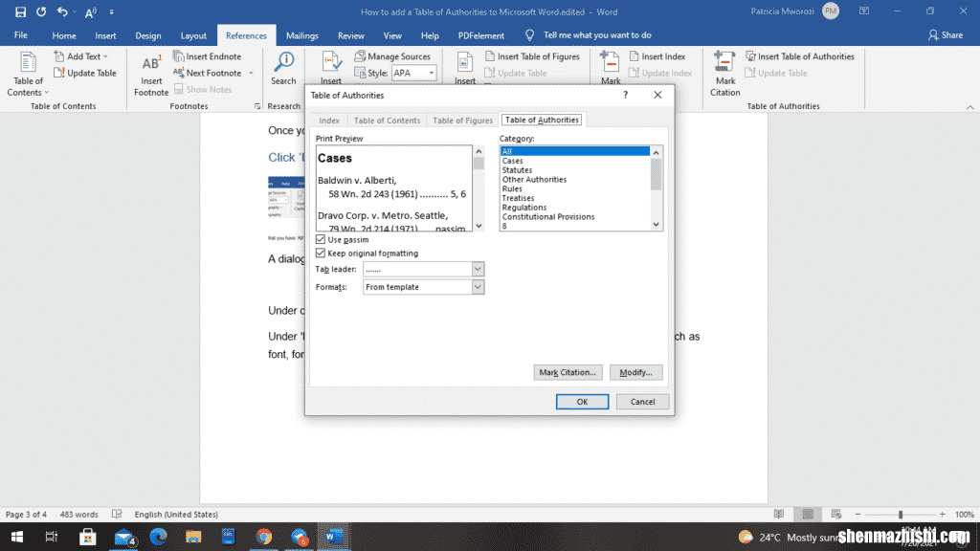Click zoom in plus button
Image resolution: width=980 pixels, height=551 pixels.
pyautogui.click(x=943, y=514)
